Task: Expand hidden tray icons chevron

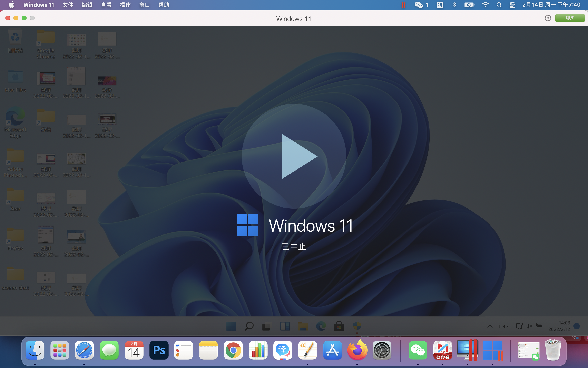Action: pyautogui.click(x=490, y=326)
